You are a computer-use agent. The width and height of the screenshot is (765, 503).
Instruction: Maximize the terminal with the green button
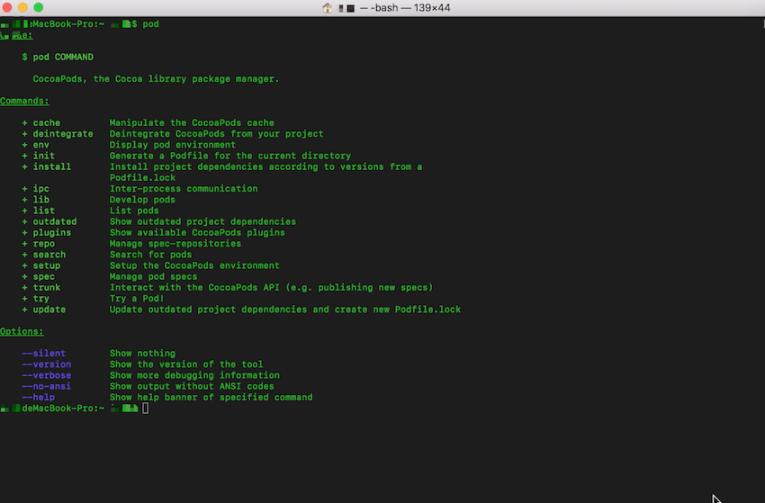pos(39,8)
